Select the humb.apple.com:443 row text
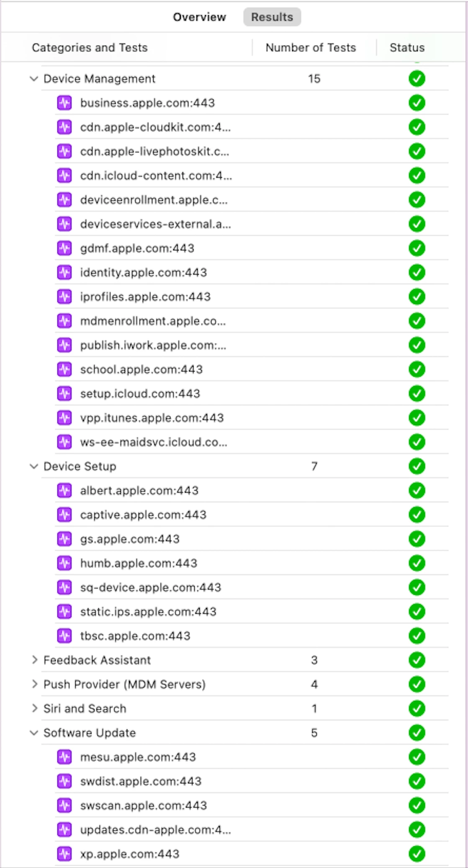The width and height of the screenshot is (468, 868). point(139,563)
